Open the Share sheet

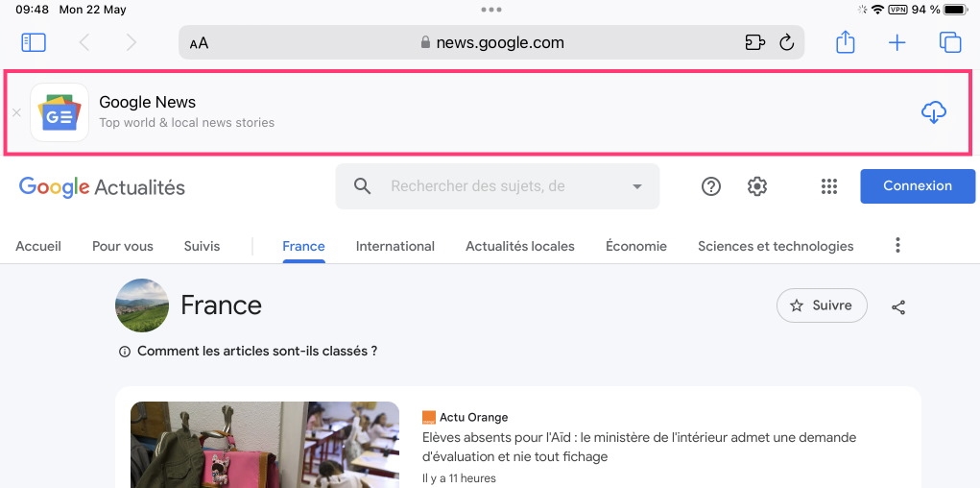[x=845, y=42]
